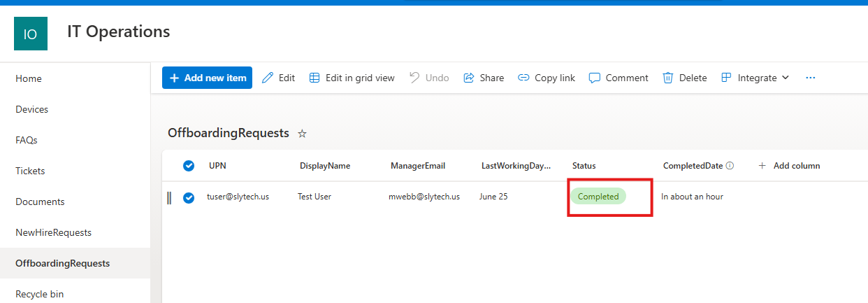Open the CompletedDate column header menu
The height and width of the screenshot is (303, 868).
coord(693,166)
